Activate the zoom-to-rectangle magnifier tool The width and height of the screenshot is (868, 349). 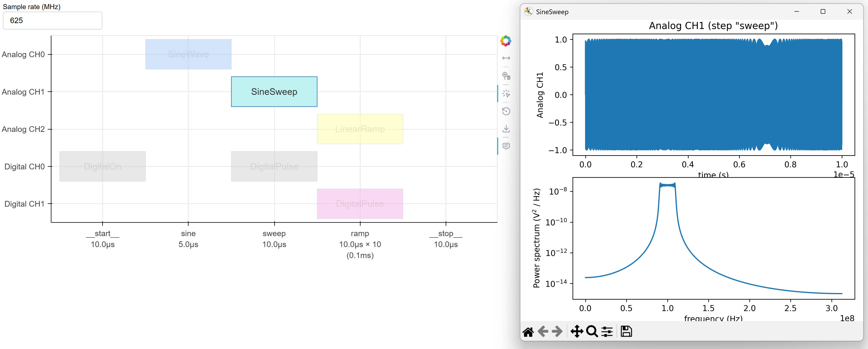click(x=592, y=331)
